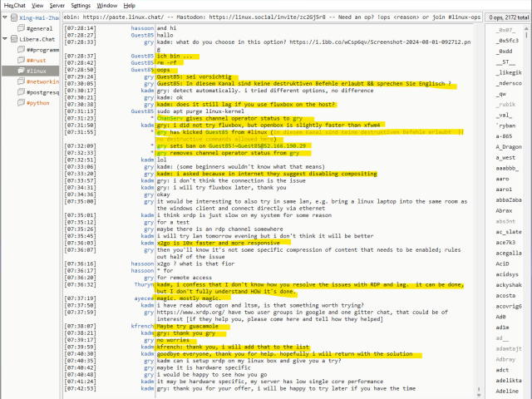Select user Adeline in the user list
The width and height of the screenshot is (532, 399).
point(507,391)
